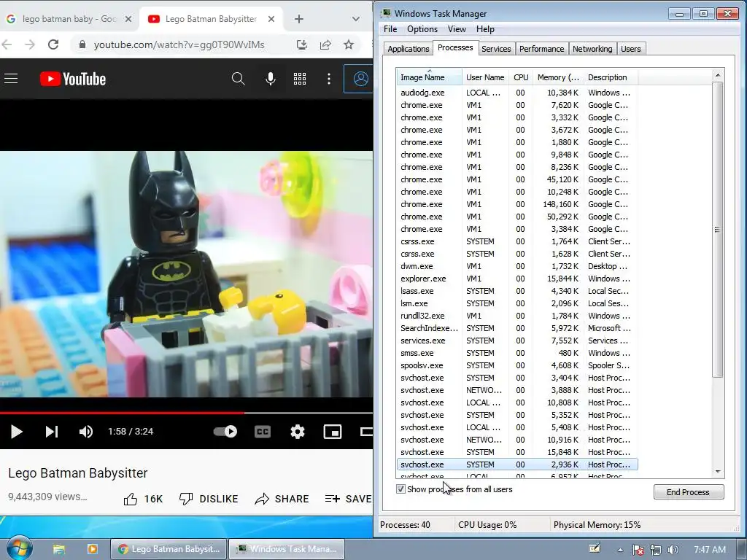Bookmark this page with the star icon

(x=349, y=44)
